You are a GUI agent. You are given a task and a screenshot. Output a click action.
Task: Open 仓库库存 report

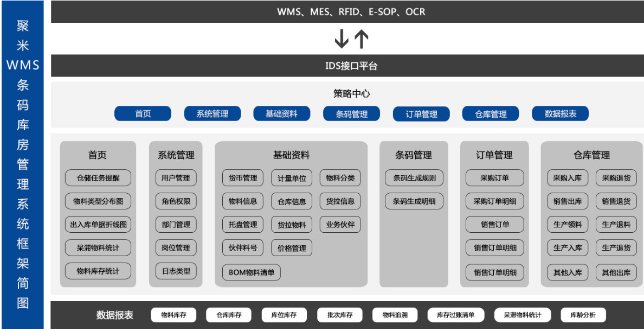point(229,315)
